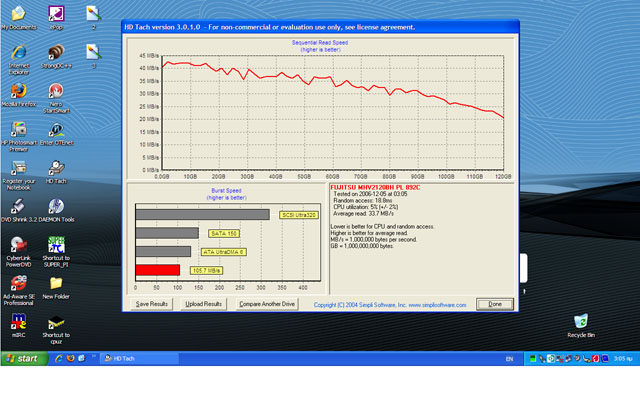Open Enter OTEnet desktop shortcut
Viewport: 640px width, 400px height.
56,133
